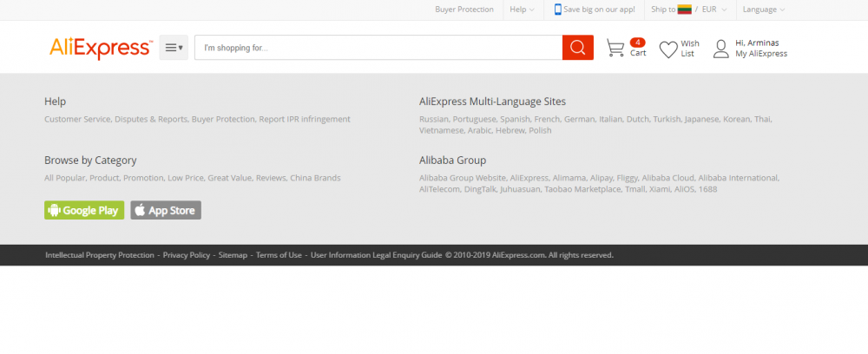Switch to the Vietnamese language site
Viewport: 868px width, 354px height.
click(x=441, y=130)
